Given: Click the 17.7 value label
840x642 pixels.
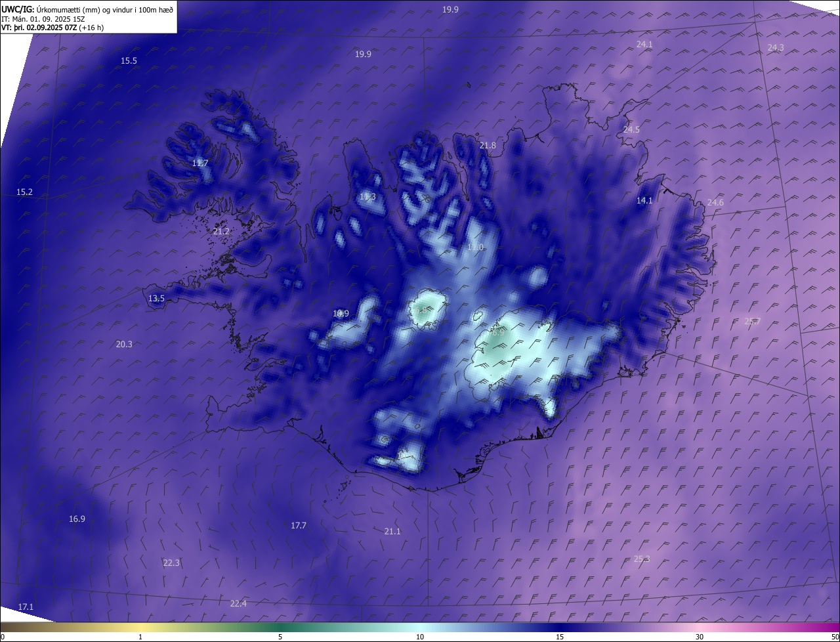Looking at the screenshot, I should pyautogui.click(x=299, y=526).
